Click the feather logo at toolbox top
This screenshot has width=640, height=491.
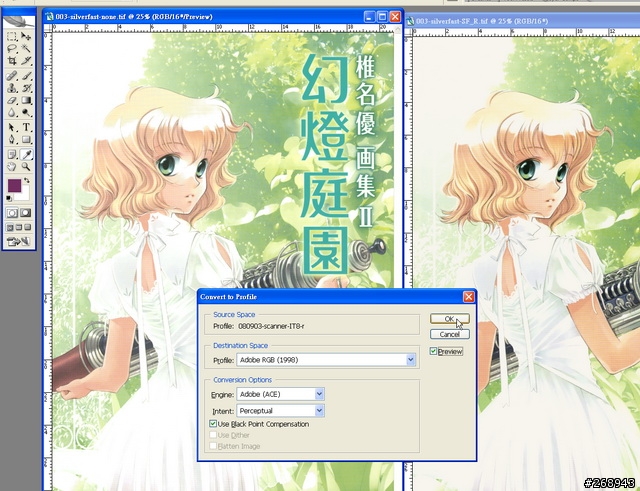click(19, 21)
